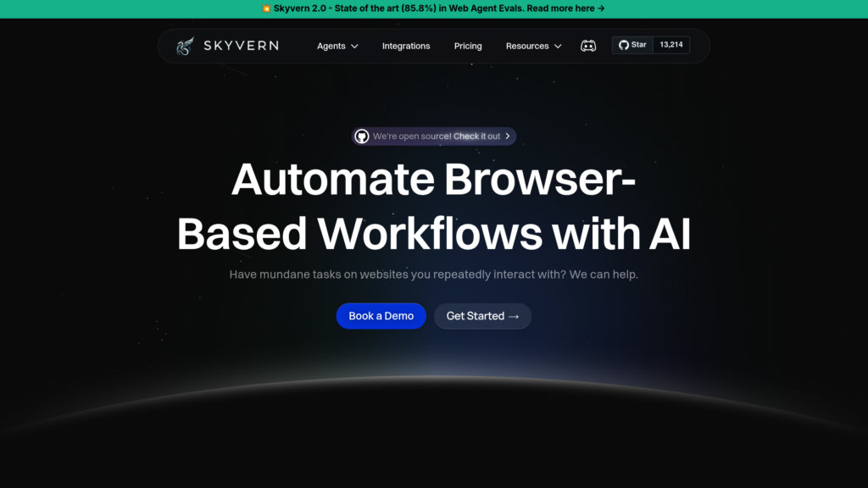This screenshot has width=868, height=488.
Task: Click the arrow icon inside Get Started
Action: coord(514,316)
